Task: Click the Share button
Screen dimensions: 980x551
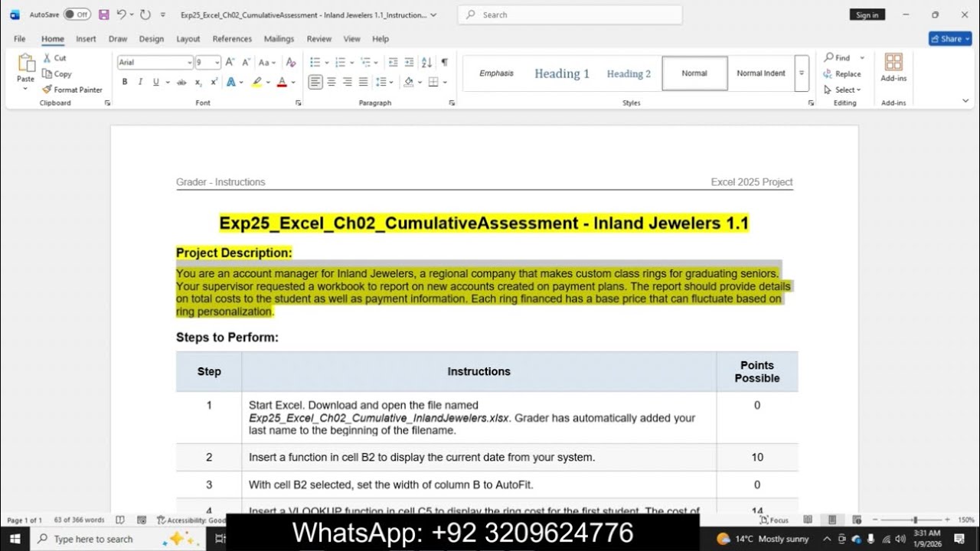Action: [950, 39]
